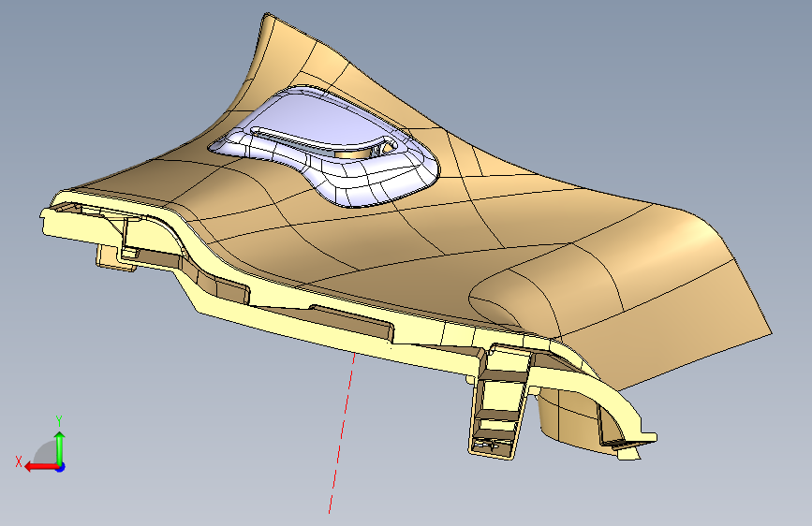Click the blue Z axis dot of triad
The height and width of the screenshot is (526, 812).
coord(61,467)
